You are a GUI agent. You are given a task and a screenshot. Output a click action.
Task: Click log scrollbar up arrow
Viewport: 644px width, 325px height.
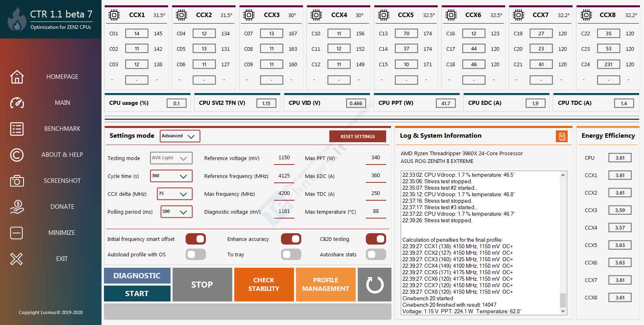(x=563, y=175)
